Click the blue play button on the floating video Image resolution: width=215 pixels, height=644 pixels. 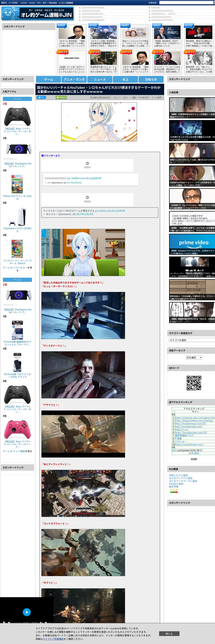pyautogui.click(x=27, y=612)
